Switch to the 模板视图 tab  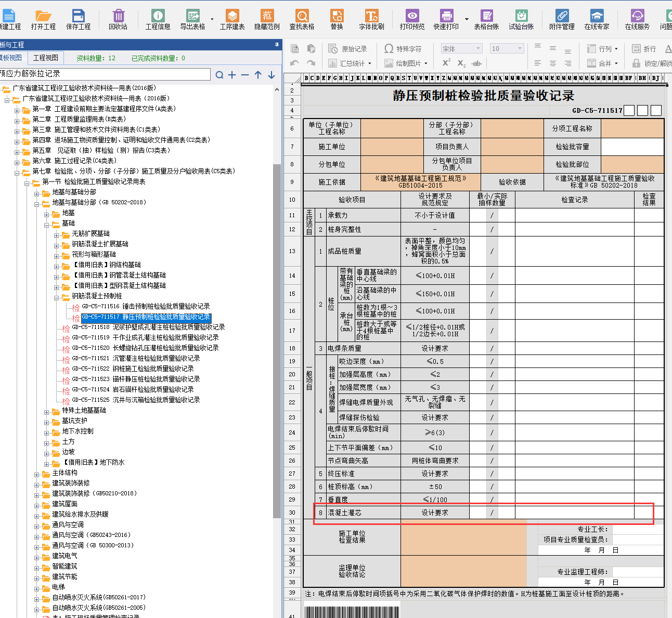tap(11, 58)
